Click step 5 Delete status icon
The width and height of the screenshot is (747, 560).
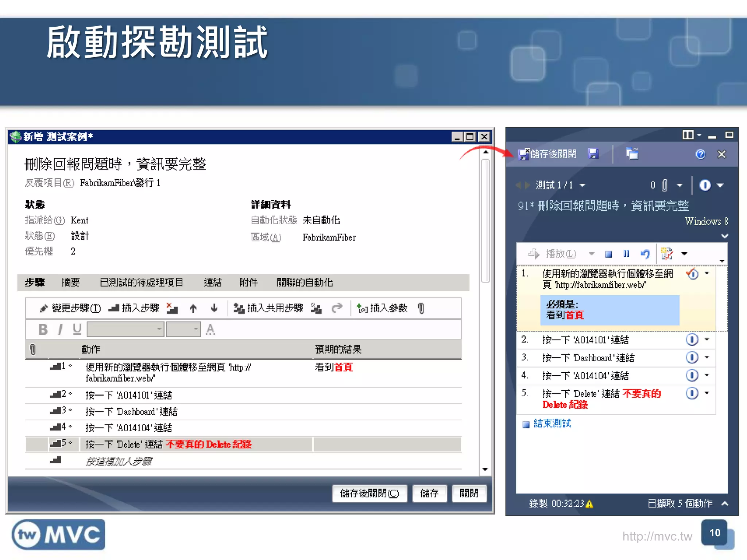[x=692, y=393]
